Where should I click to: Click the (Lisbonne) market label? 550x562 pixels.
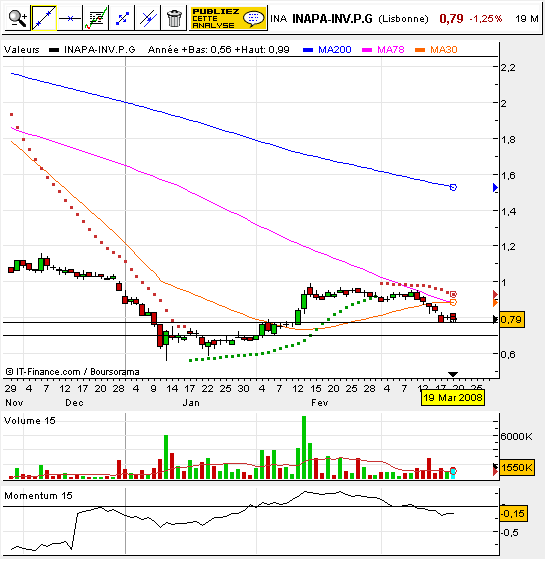click(403, 19)
